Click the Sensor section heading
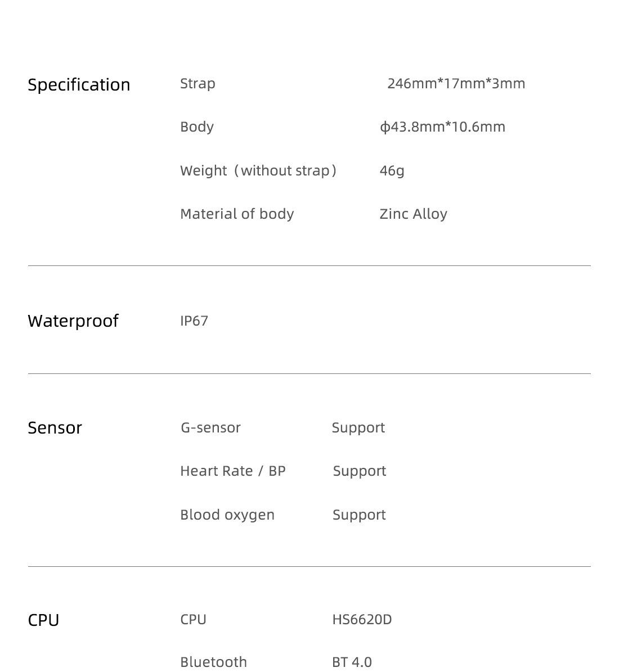This screenshot has height=672, width=619. pyautogui.click(x=55, y=428)
